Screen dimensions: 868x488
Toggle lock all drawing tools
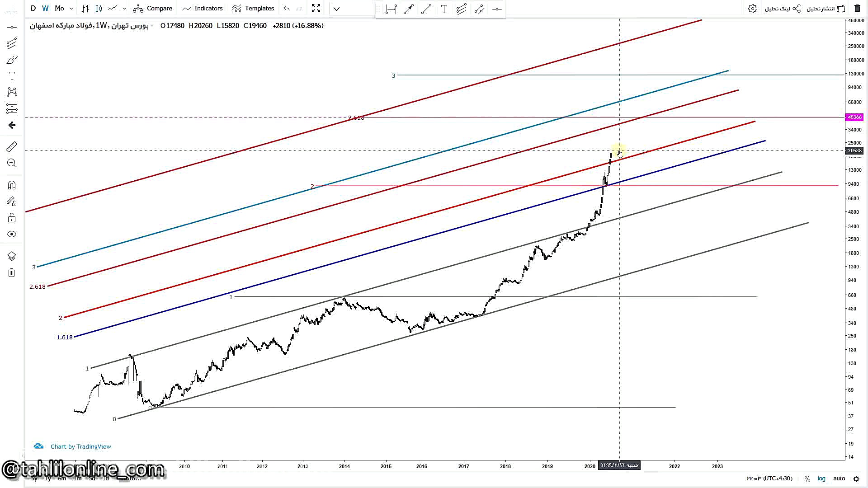click(12, 218)
